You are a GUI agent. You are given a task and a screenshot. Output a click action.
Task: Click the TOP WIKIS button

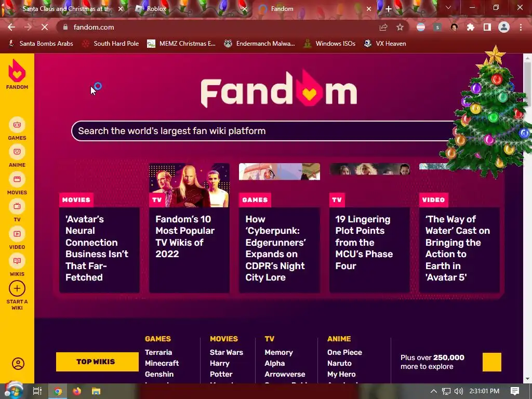97,362
